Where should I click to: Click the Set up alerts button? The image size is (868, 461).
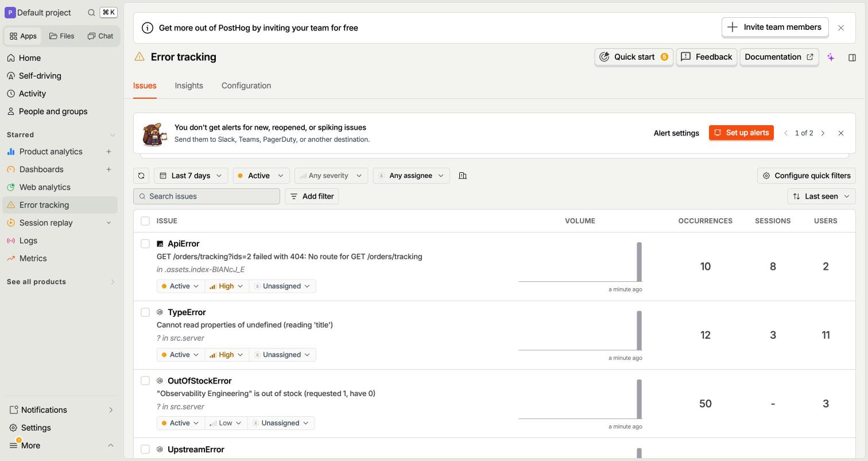tap(741, 133)
